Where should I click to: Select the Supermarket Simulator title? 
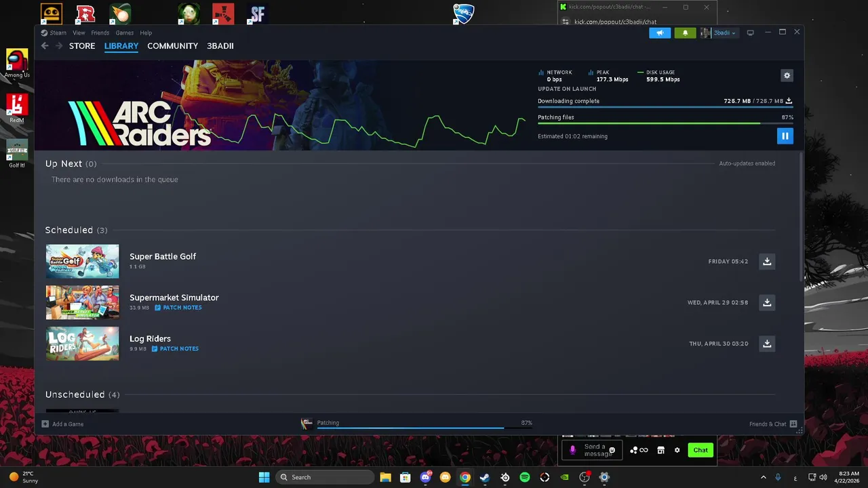pos(174,298)
